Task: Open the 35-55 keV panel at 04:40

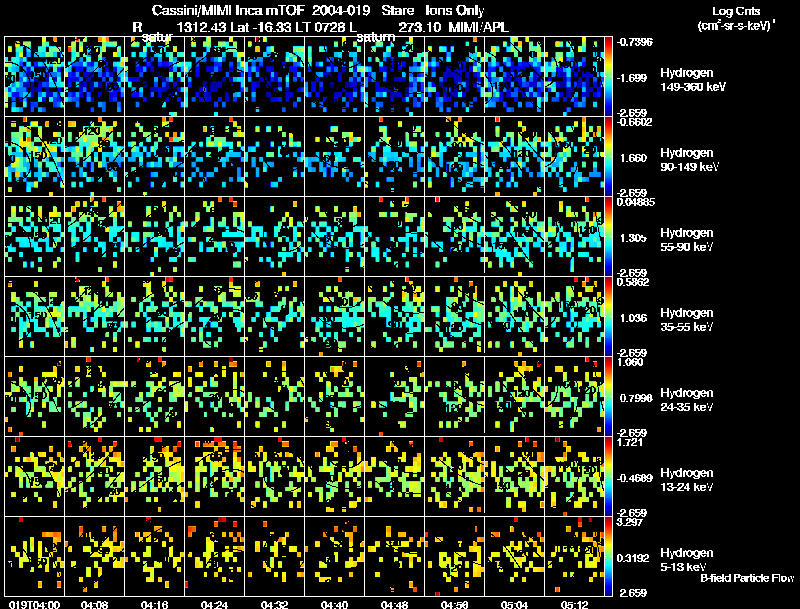Action: click(x=335, y=317)
